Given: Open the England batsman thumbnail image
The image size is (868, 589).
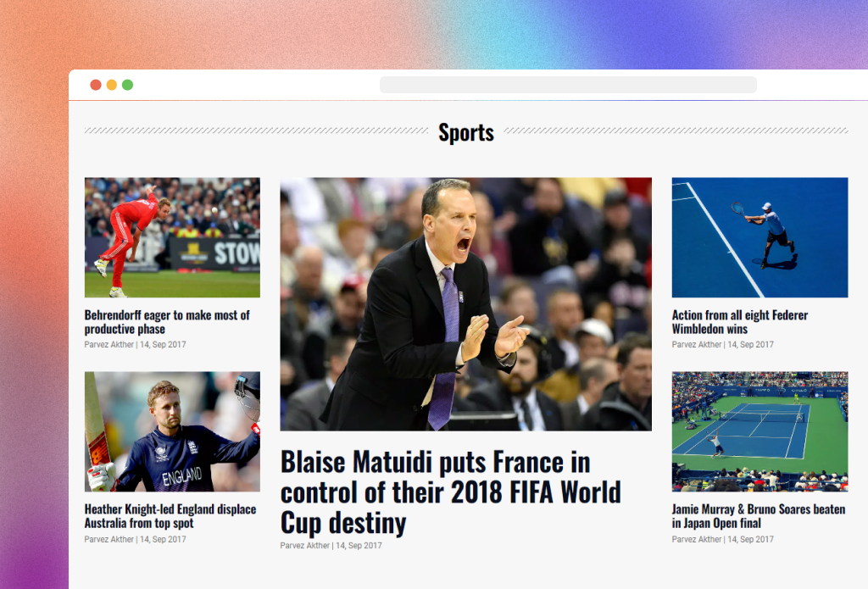Looking at the screenshot, I should click(172, 431).
